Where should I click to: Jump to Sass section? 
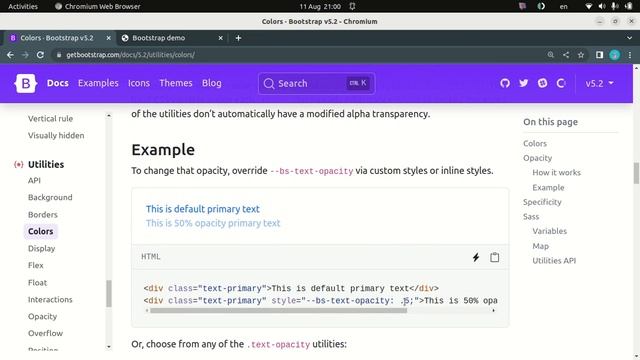(531, 216)
